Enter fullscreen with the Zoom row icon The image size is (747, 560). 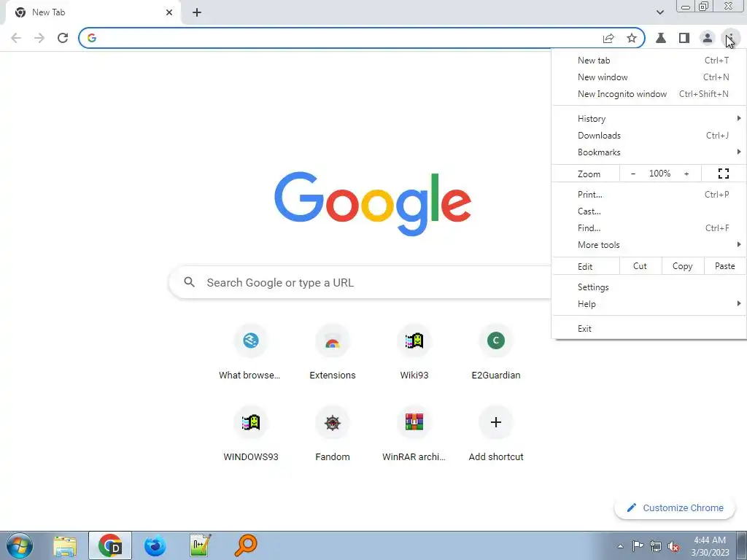724,174
